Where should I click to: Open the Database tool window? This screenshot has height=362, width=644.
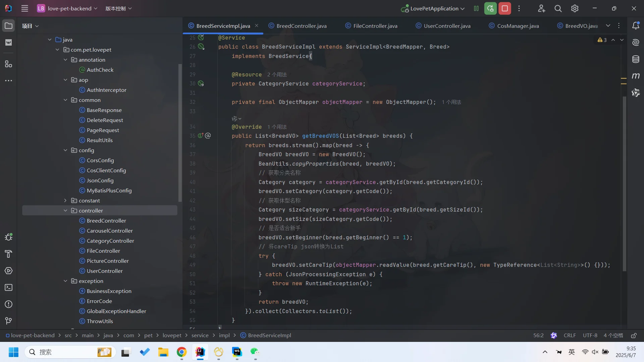[636, 59]
